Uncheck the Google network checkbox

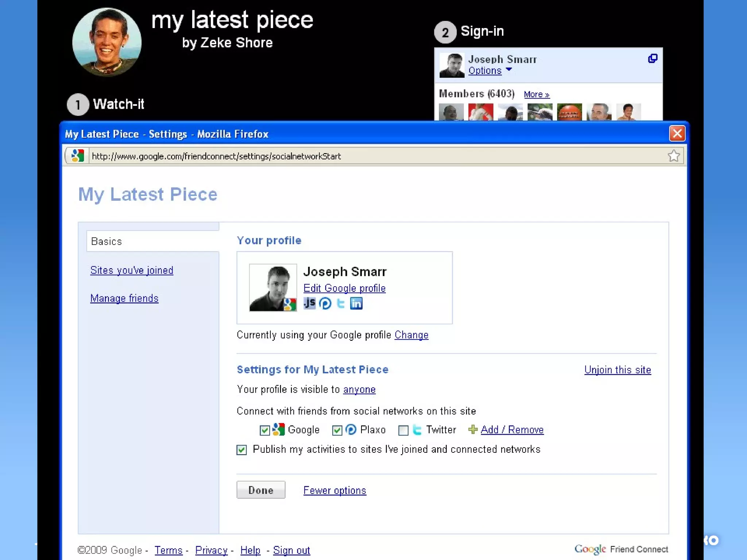[264, 430]
